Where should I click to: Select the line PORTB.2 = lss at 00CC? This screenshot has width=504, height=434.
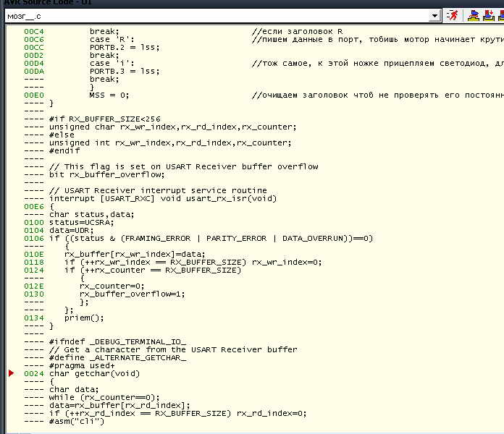[x=124, y=47]
